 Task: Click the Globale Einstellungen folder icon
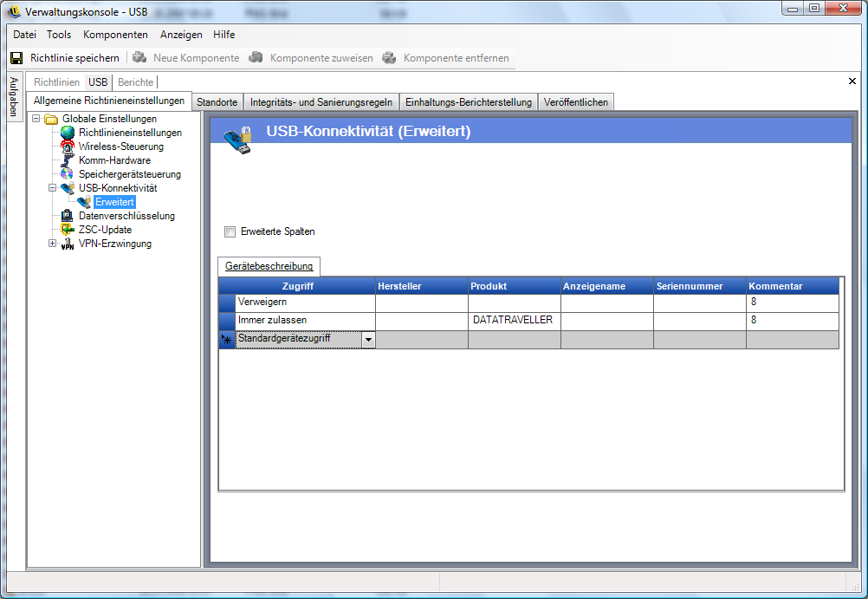[51, 119]
